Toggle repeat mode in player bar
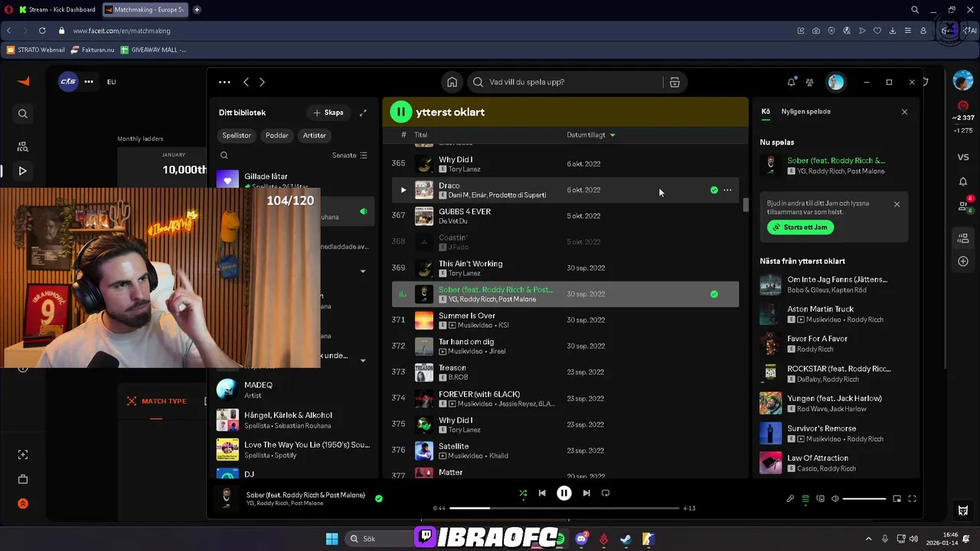Screen dimensions: 980x551 click(x=606, y=494)
